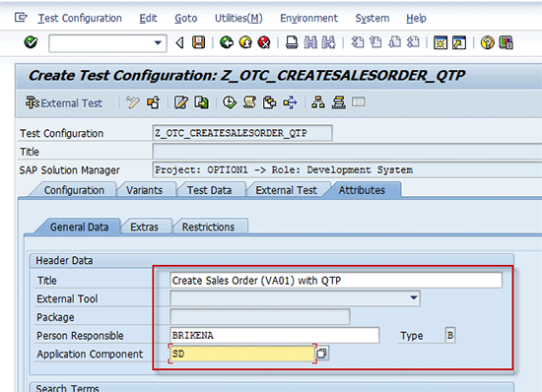Click Find Next binoculars icon
Screen dimensions: 542x392
329,42
